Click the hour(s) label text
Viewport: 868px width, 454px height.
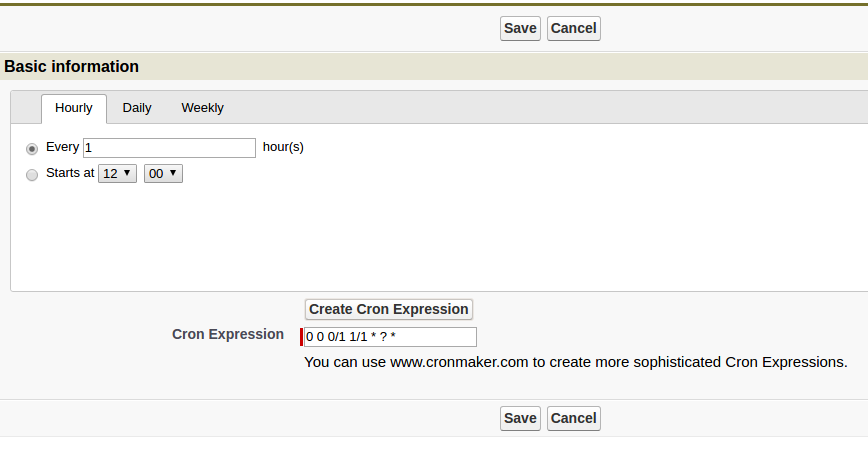coord(283,147)
